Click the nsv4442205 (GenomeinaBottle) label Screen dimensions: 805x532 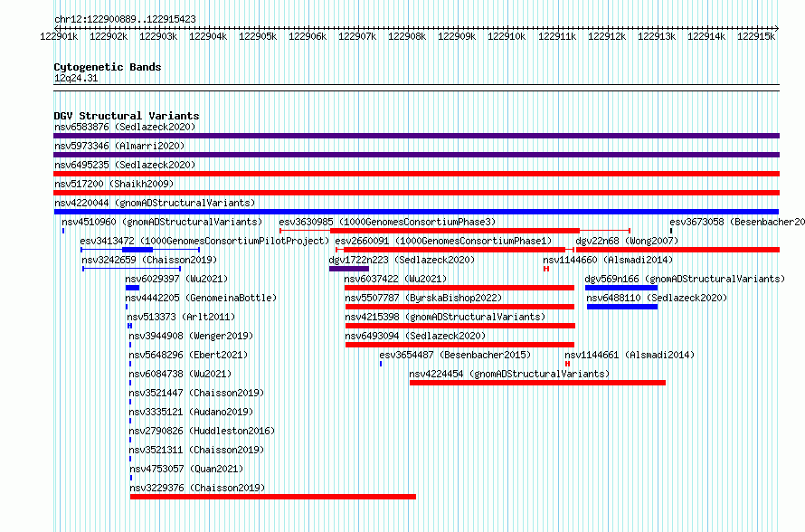click(x=201, y=298)
